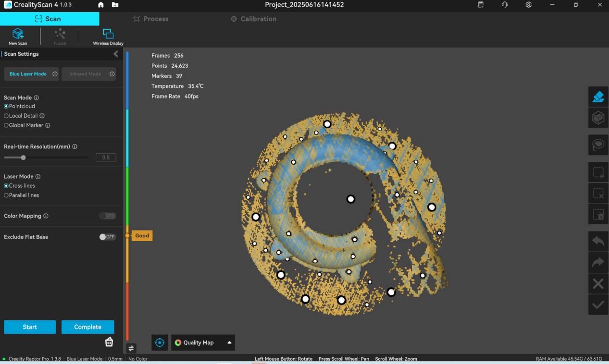609x364 pixels.
Task: Collapse the Scan Settings panel
Action: point(115,54)
